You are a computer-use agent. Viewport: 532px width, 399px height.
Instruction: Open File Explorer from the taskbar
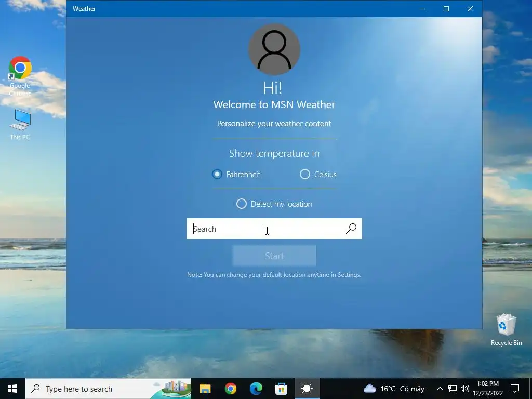205,389
